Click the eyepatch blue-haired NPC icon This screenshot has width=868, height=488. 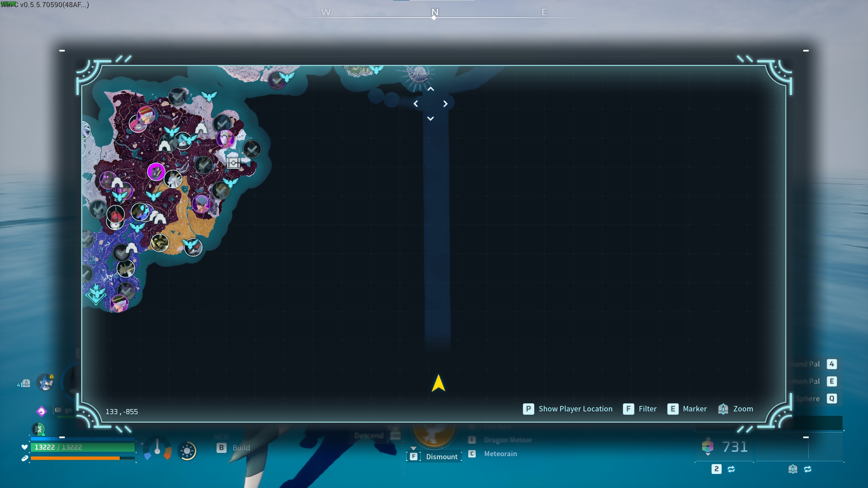coord(201,204)
